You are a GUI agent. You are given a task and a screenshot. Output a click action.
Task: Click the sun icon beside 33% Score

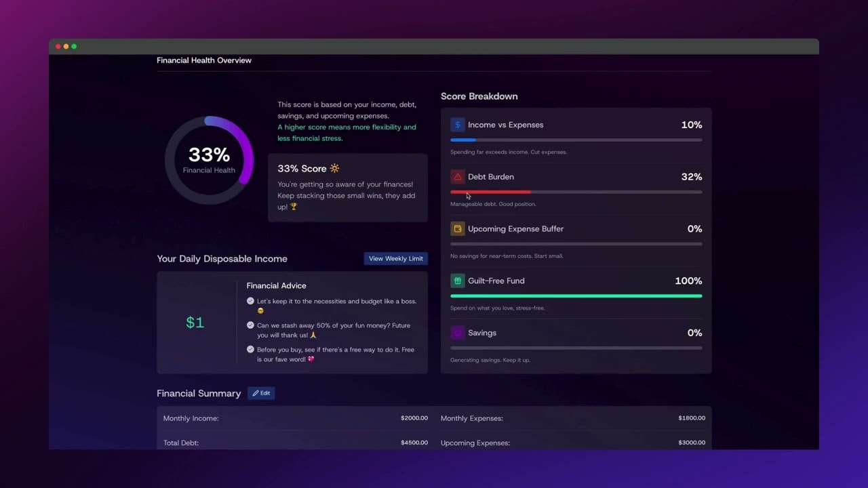pos(334,168)
